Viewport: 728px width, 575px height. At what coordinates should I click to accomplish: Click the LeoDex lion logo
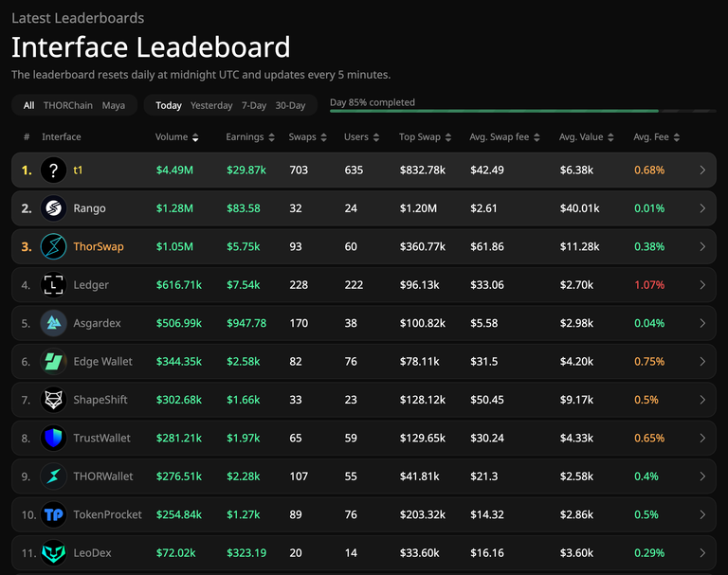[53, 552]
